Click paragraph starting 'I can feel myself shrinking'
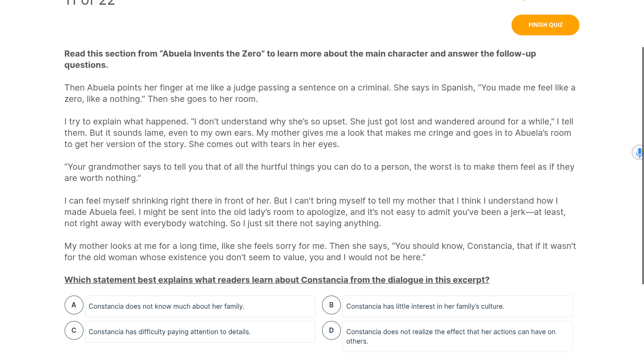644x362 pixels. click(x=315, y=212)
